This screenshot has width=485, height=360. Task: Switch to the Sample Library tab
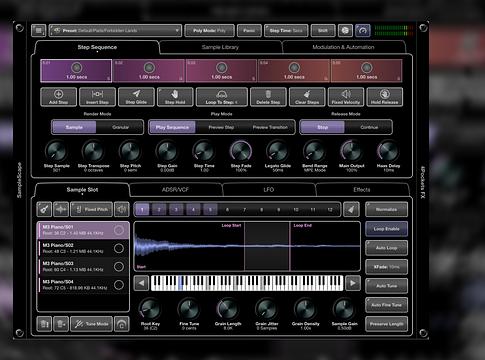click(220, 47)
